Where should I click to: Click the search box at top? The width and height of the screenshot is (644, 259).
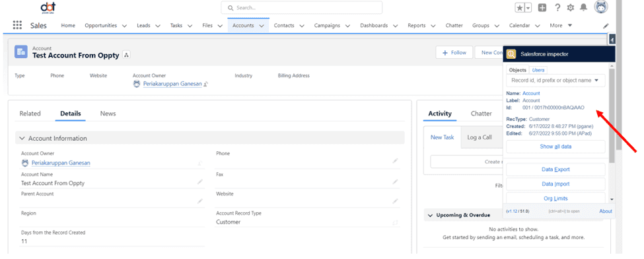[301, 7]
